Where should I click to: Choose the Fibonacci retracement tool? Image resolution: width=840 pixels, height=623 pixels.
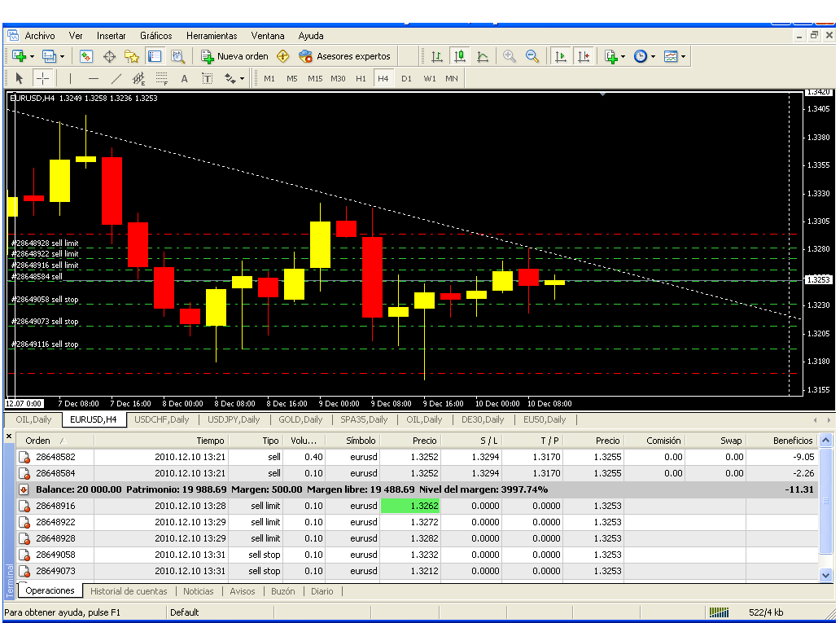(162, 79)
